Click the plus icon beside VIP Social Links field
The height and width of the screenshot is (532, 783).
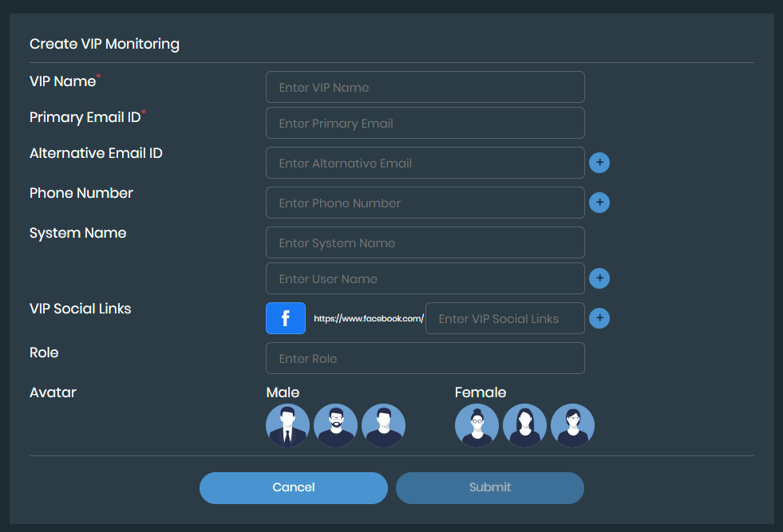coord(599,318)
